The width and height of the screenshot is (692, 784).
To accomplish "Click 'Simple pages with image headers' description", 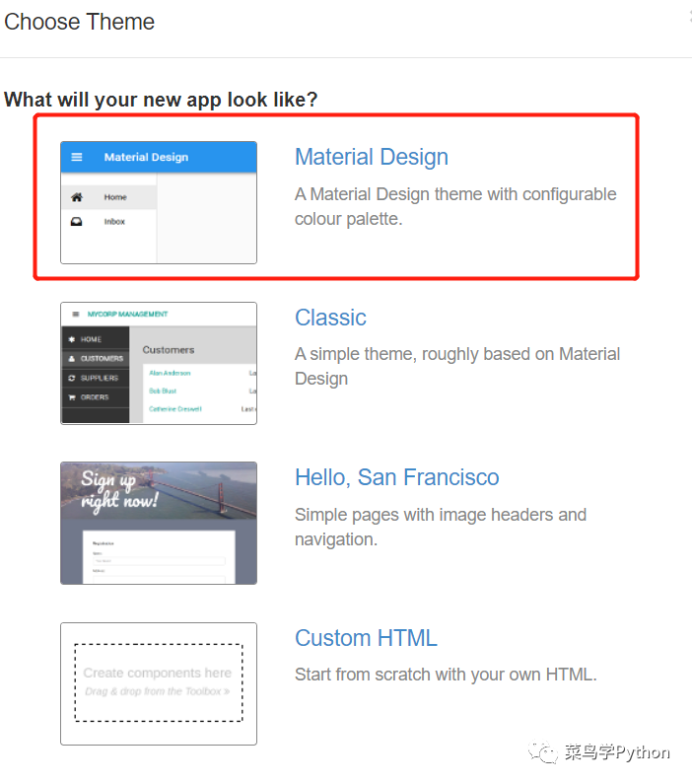I will coord(441,527).
